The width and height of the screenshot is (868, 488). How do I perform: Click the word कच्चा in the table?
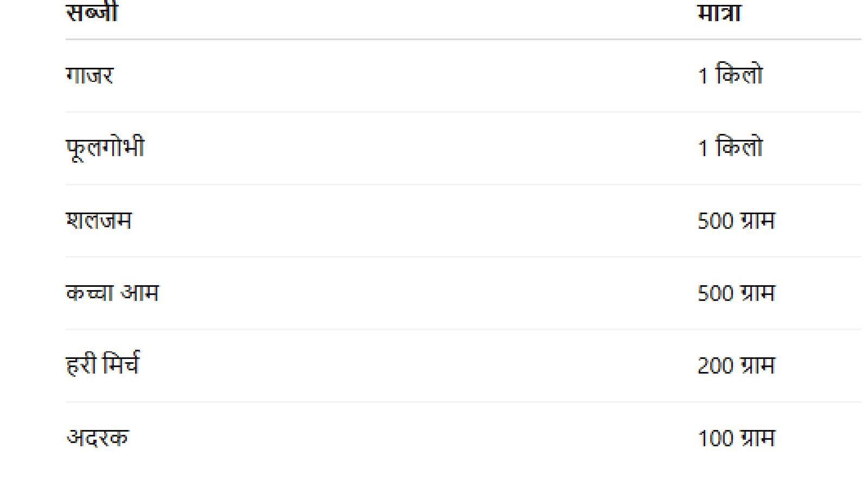tap(90, 293)
